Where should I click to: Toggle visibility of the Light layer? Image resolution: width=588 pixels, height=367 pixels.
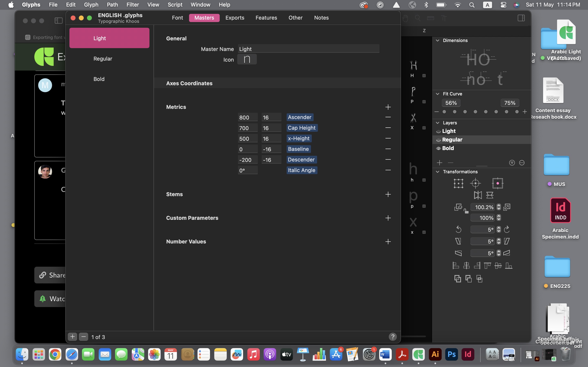438,131
